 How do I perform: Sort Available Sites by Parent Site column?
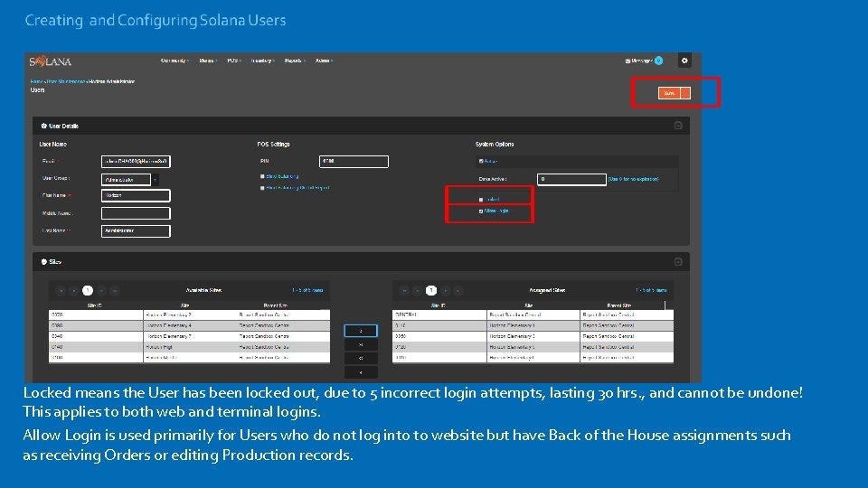[276, 305]
